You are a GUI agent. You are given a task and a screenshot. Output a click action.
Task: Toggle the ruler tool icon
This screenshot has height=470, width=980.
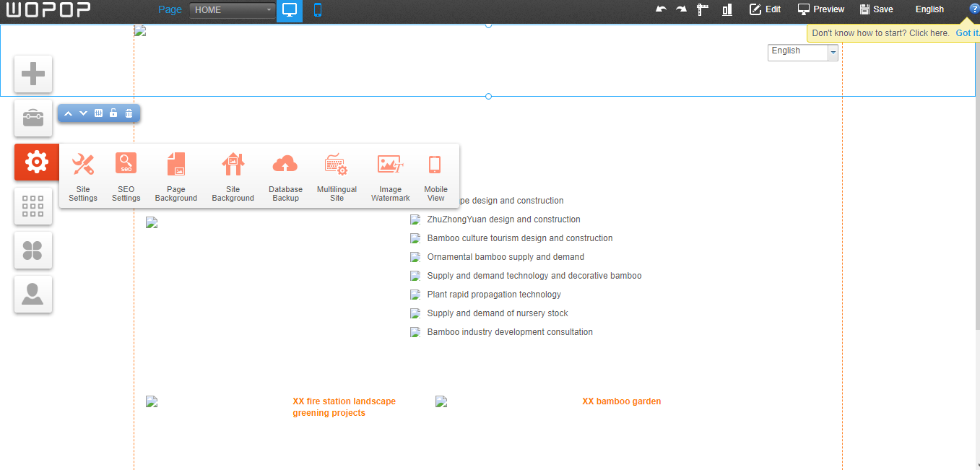coord(703,9)
